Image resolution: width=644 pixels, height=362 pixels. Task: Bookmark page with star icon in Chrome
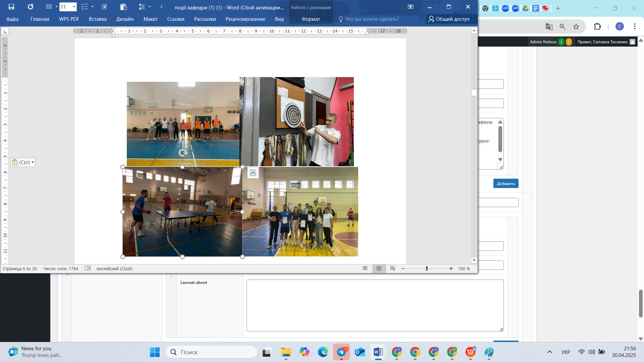click(x=576, y=26)
